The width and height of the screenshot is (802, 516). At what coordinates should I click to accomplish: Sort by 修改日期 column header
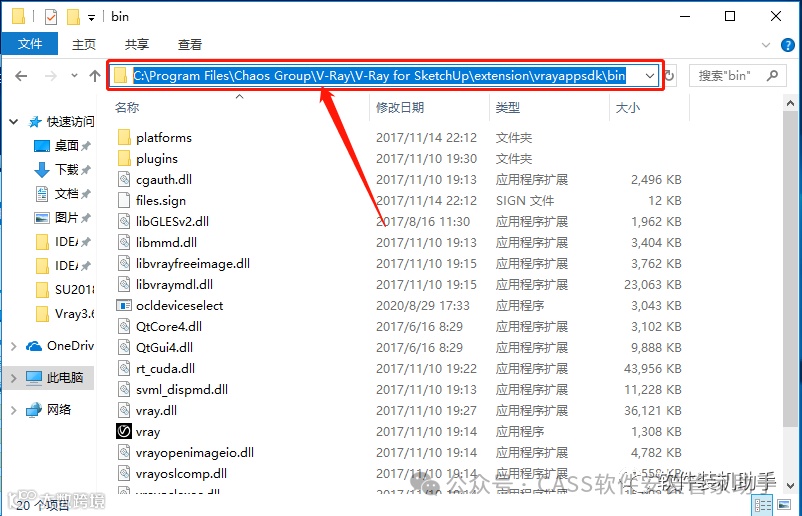tap(400, 107)
